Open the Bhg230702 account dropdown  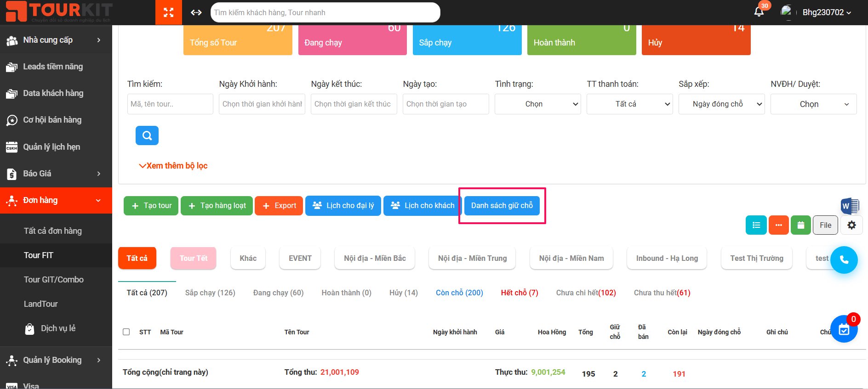tap(827, 12)
